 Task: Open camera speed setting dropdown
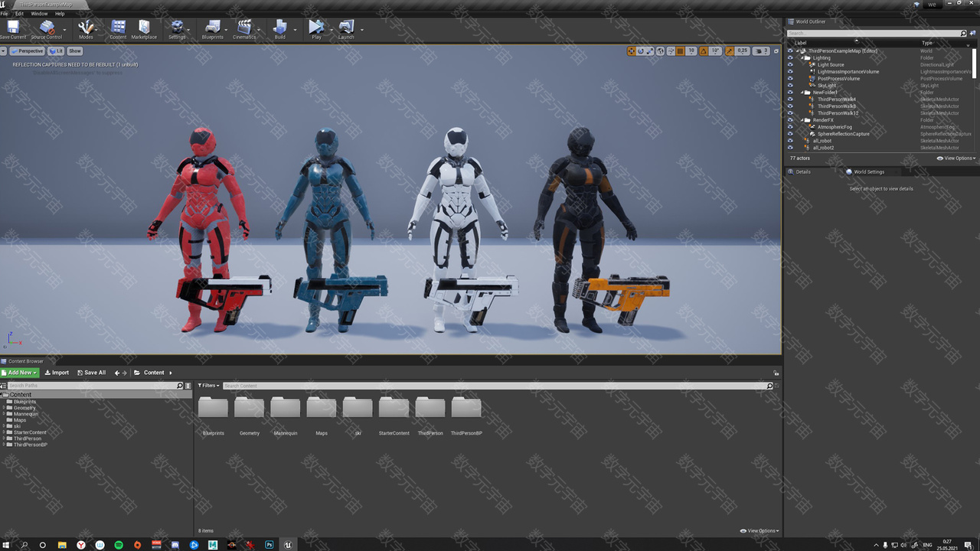tap(761, 51)
